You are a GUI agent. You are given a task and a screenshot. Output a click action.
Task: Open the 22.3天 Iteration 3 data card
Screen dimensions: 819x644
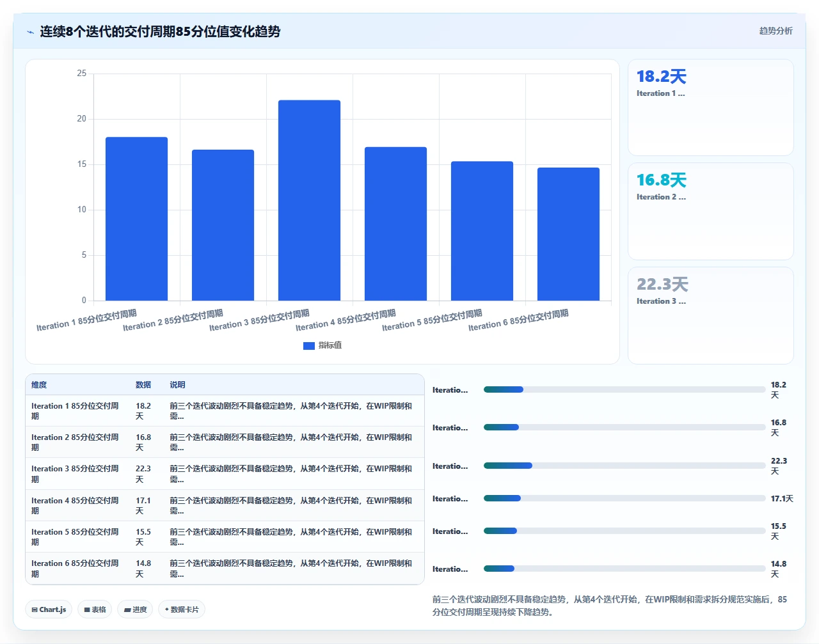(711, 315)
